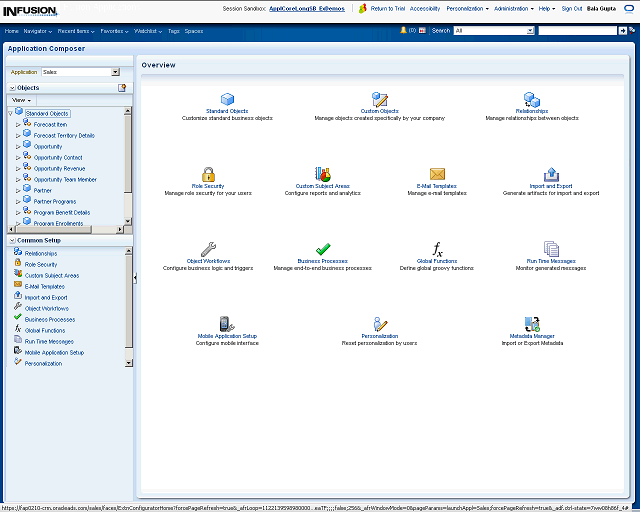This screenshot has height=512, width=640.
Task: Open the Standard Objects overview icon
Action: pos(227,99)
